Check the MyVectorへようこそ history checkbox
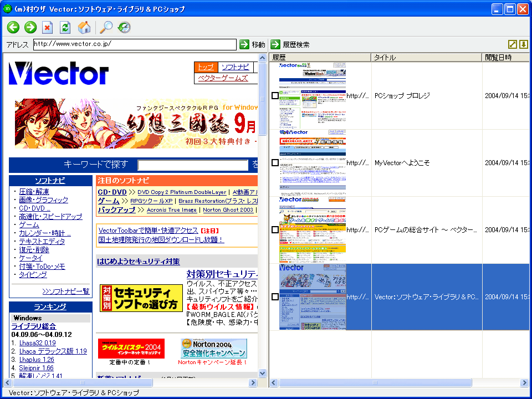 click(275, 163)
